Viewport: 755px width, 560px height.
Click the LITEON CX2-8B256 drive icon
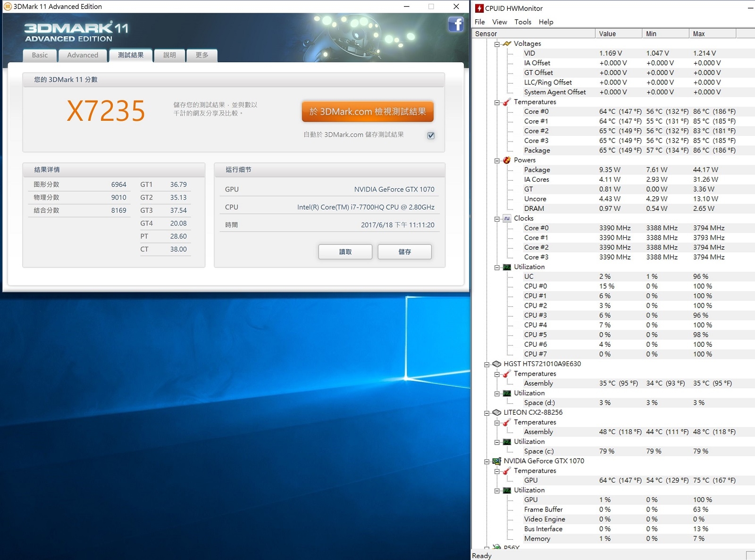pos(497,412)
